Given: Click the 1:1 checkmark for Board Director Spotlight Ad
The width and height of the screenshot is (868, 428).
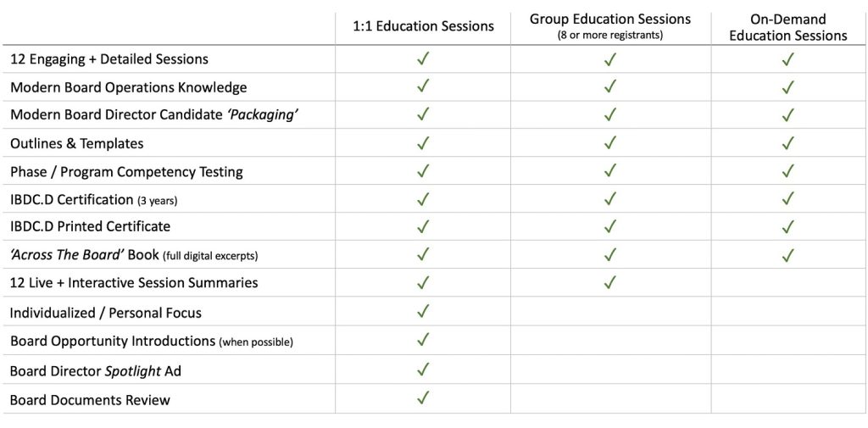Looking at the screenshot, I should point(424,369).
